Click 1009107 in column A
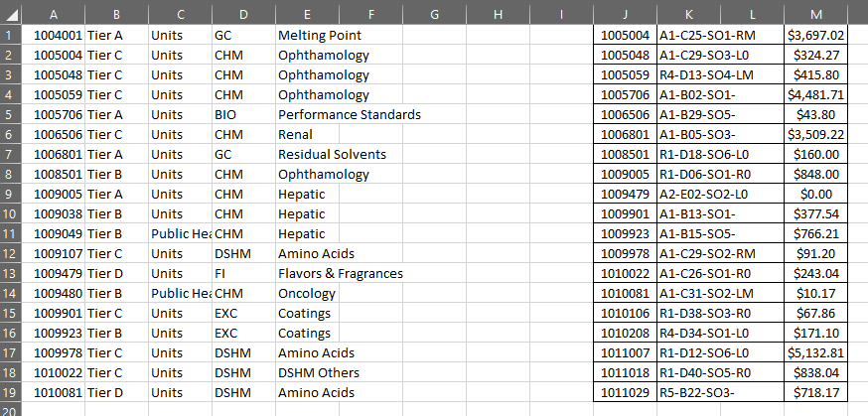Screen dimensions: 868x416 pos(54,253)
